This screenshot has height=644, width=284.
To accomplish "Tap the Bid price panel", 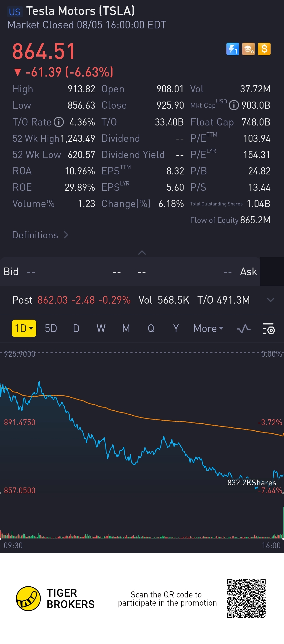I will click(x=64, y=272).
